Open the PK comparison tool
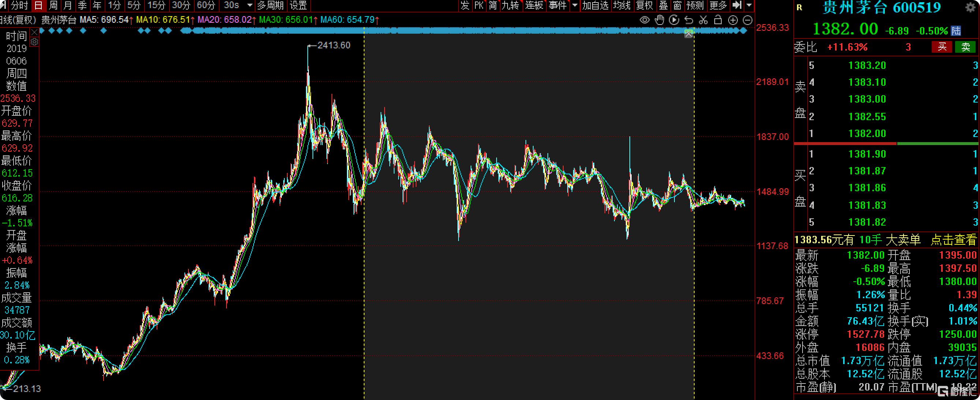This screenshot has height=400, width=980. pyautogui.click(x=479, y=5)
